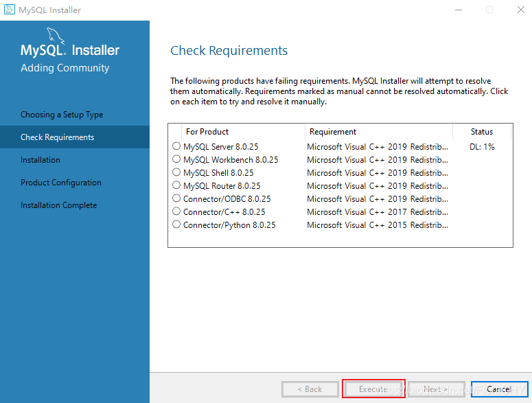The height and width of the screenshot is (403, 532).
Task: Open the Installation Complete step
Action: coord(58,205)
